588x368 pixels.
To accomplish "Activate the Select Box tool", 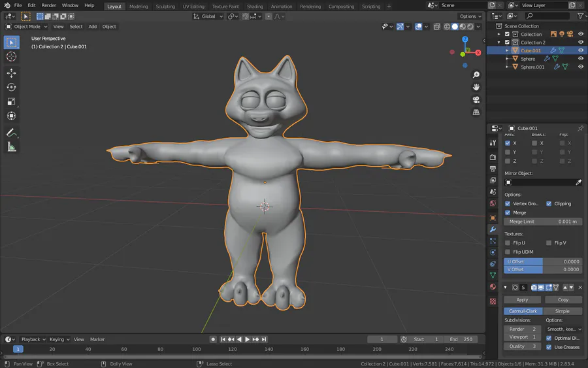I will click(x=11, y=42).
